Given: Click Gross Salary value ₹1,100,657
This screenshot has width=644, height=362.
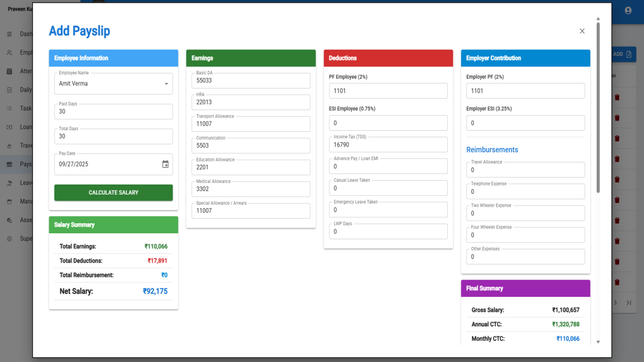Looking at the screenshot, I should 566,310.
